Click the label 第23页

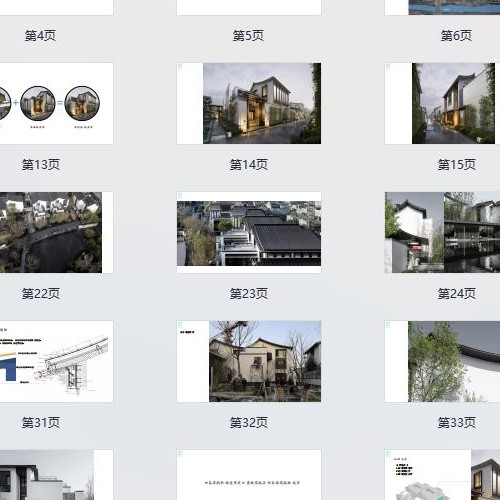pos(249,294)
